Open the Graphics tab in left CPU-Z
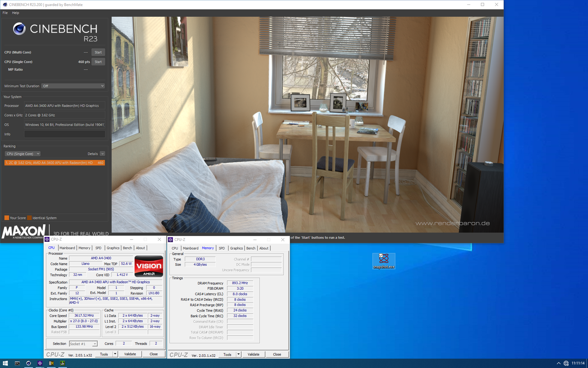Viewport: 588px width, 368px height. click(x=113, y=248)
